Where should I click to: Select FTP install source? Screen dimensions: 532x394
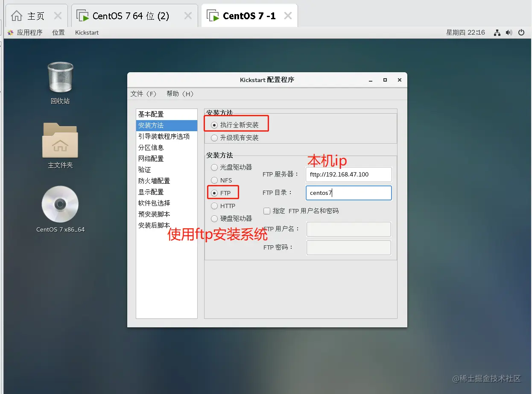coord(214,193)
